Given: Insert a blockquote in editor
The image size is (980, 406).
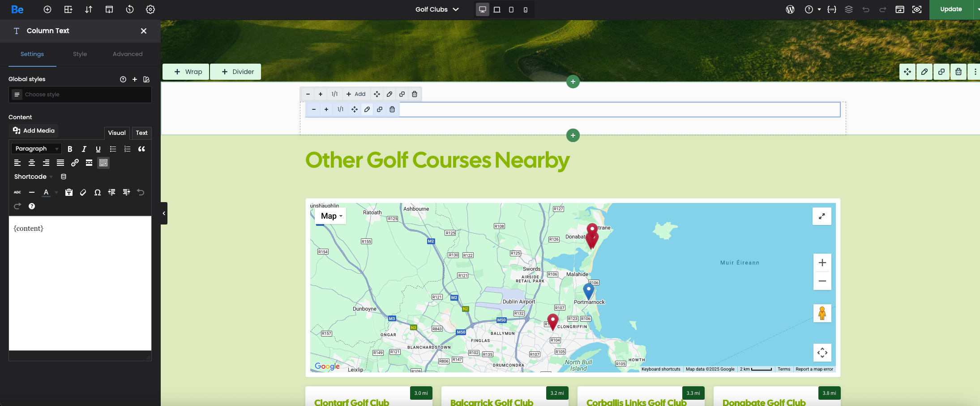Looking at the screenshot, I should click(x=141, y=149).
